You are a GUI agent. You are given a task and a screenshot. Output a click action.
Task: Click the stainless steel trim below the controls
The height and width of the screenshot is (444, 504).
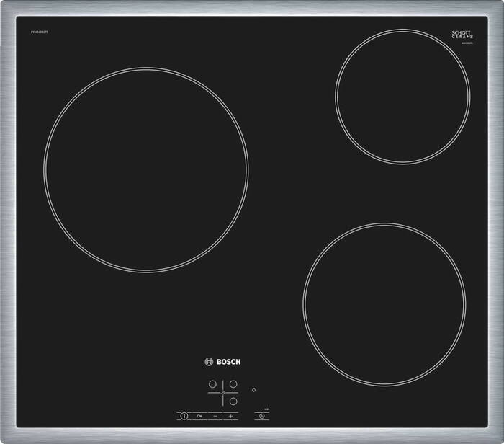pos(223,435)
